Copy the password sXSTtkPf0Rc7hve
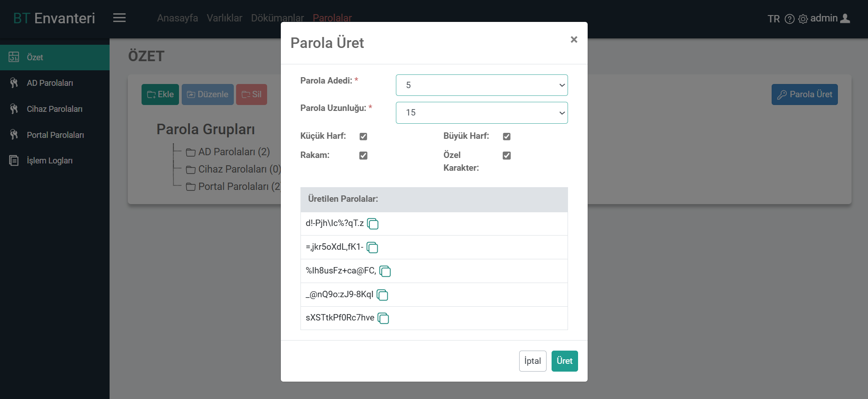 pyautogui.click(x=383, y=318)
